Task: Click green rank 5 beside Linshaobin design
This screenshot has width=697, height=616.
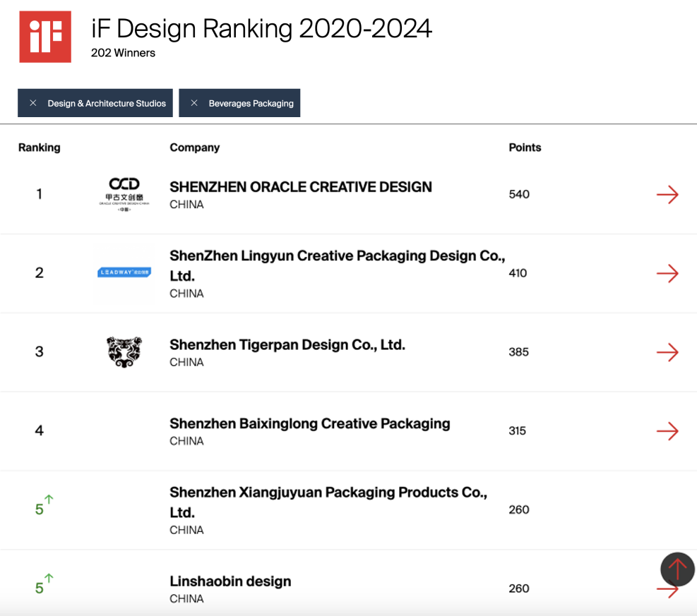Action: pos(40,588)
